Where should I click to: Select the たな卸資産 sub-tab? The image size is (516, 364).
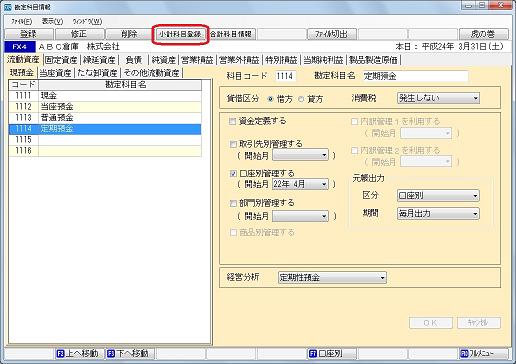(x=97, y=73)
